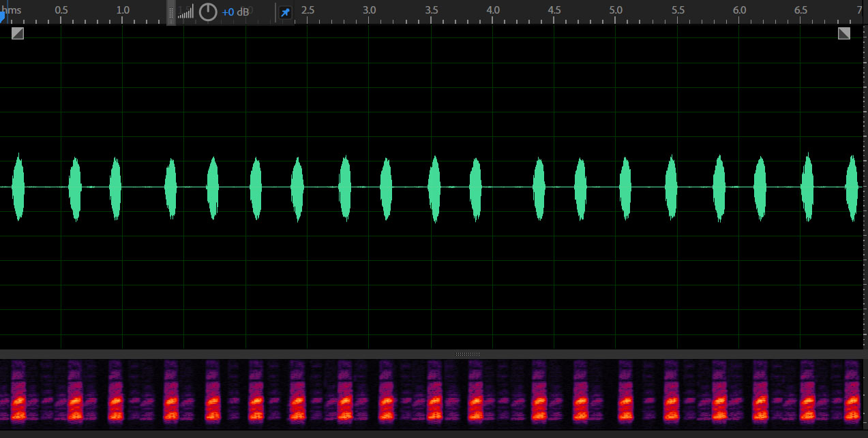Click the fade-in handle at top left
Screen dimensions: 868x438
tap(18, 33)
